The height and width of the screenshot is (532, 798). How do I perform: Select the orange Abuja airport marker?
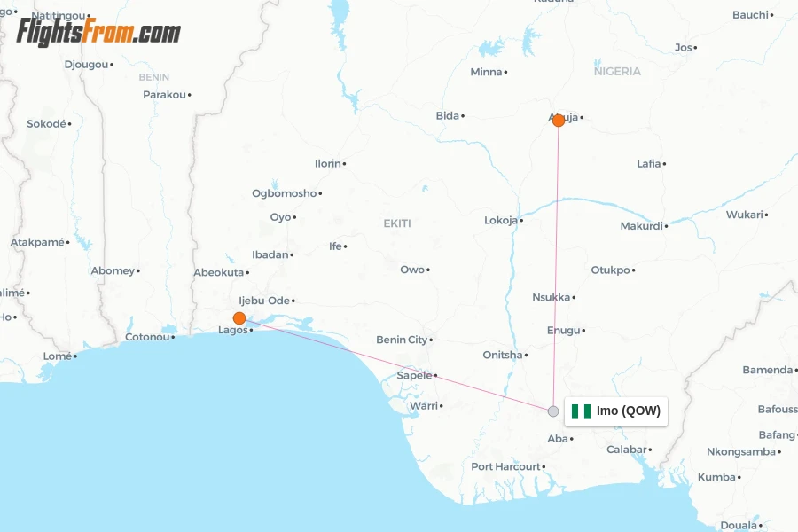(559, 121)
